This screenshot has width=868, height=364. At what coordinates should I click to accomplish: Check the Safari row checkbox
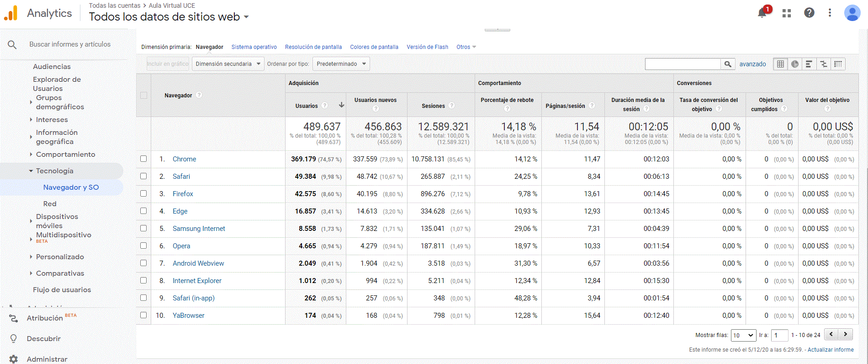pyautogui.click(x=143, y=176)
